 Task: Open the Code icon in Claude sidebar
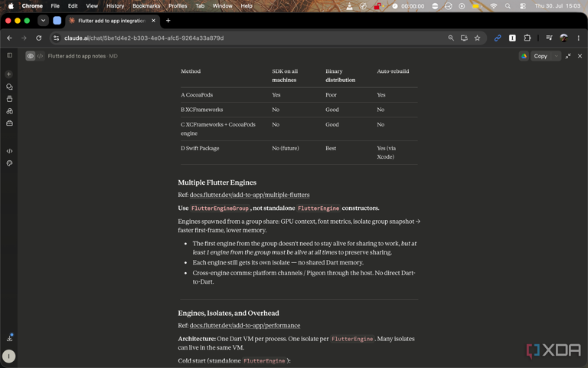pyautogui.click(x=9, y=151)
